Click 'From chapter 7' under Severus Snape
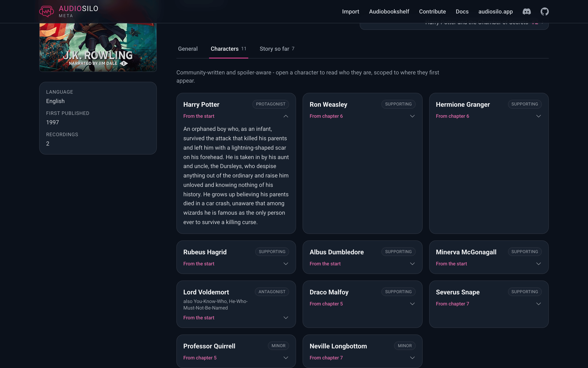 (x=452, y=304)
